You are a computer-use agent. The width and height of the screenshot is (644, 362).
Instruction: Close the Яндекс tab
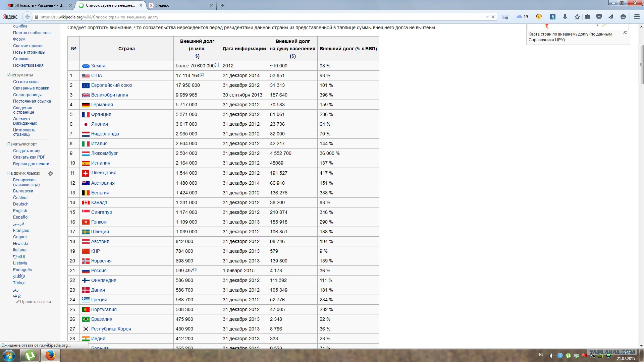(x=211, y=5)
